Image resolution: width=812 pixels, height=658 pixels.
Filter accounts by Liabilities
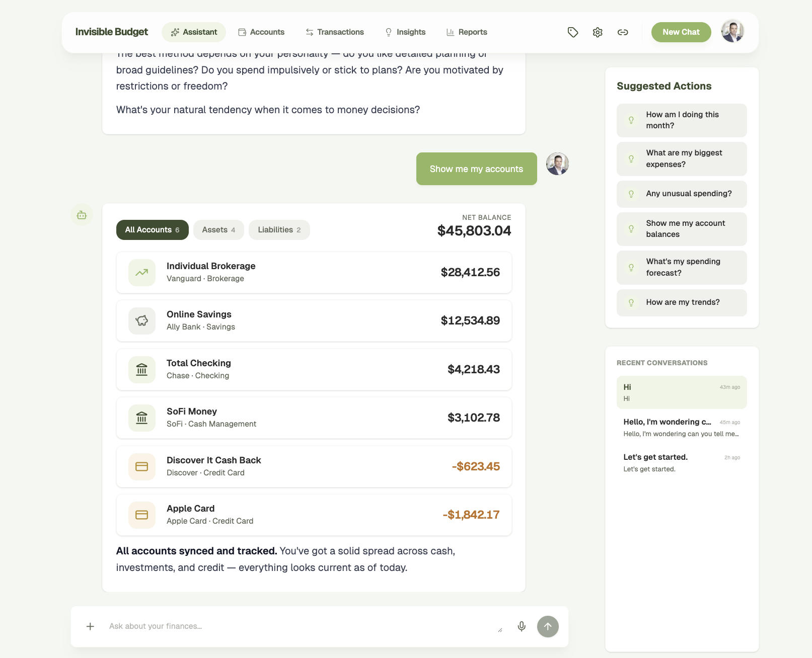(279, 229)
